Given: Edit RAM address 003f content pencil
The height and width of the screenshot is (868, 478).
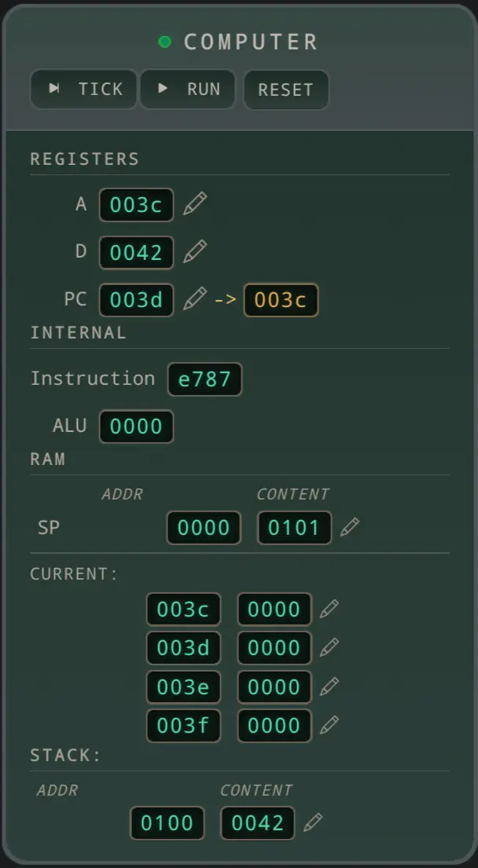Looking at the screenshot, I should pos(329,725).
